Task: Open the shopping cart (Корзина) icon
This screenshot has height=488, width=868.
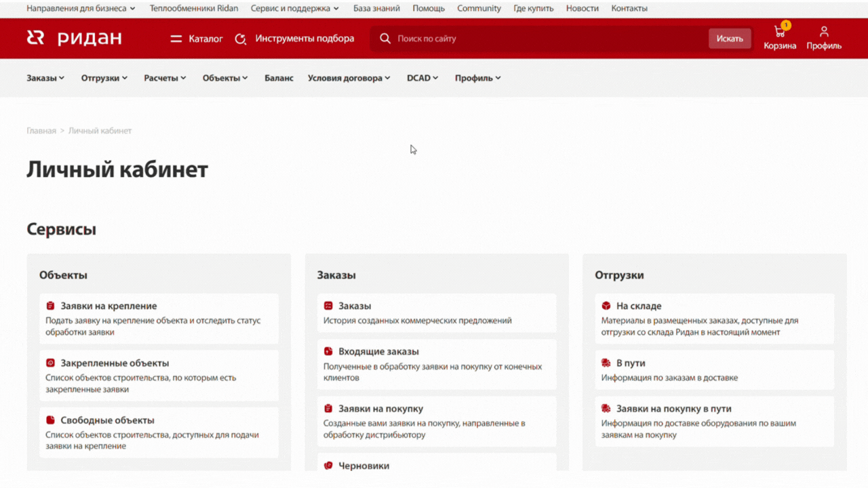Action: (x=780, y=32)
